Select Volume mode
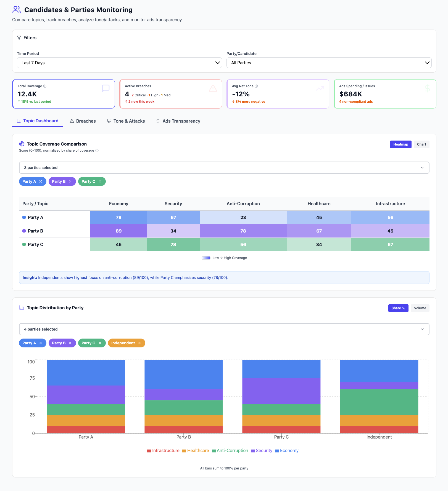Screen dimensions: 448x491 click(420, 308)
